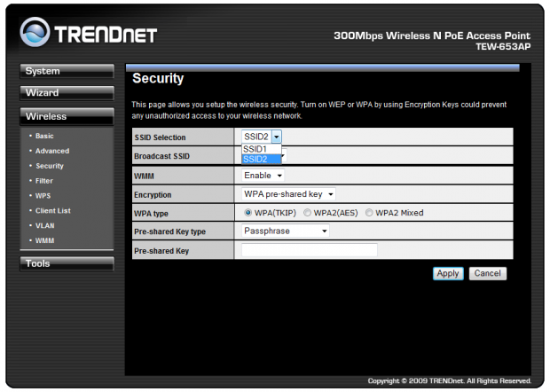Click the Encryption row label
The width and height of the screenshot is (550, 392).
coord(153,195)
